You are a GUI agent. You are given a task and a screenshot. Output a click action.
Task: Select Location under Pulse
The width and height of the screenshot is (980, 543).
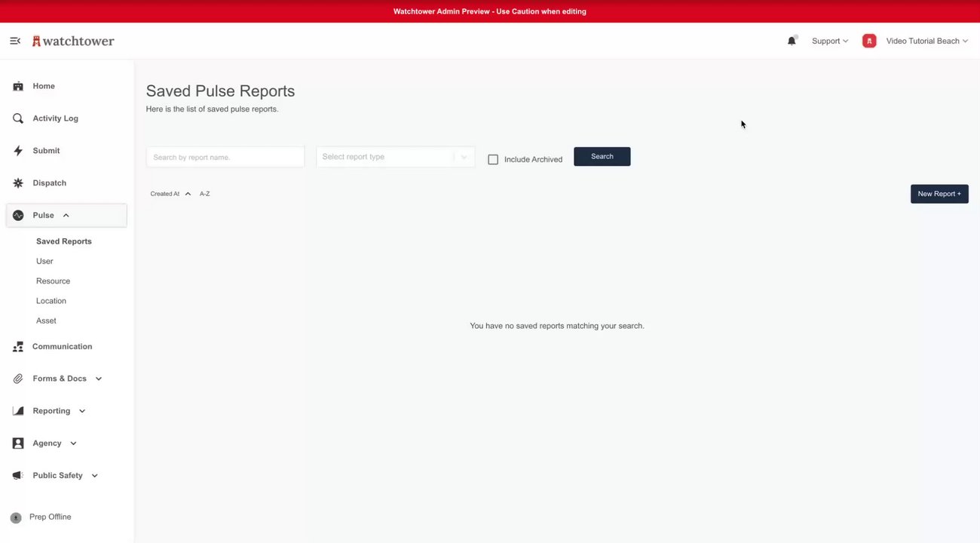51,301
